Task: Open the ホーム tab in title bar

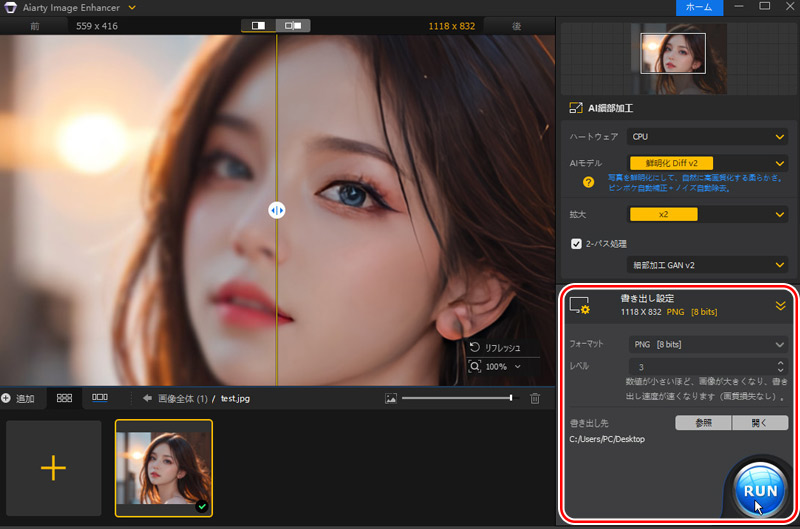Action: tap(699, 7)
